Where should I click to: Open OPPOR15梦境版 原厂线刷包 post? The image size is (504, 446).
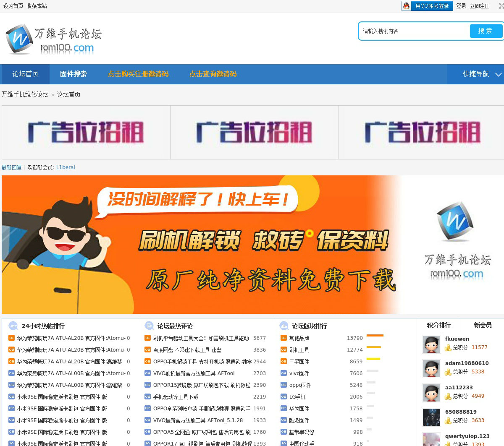coord(202,385)
